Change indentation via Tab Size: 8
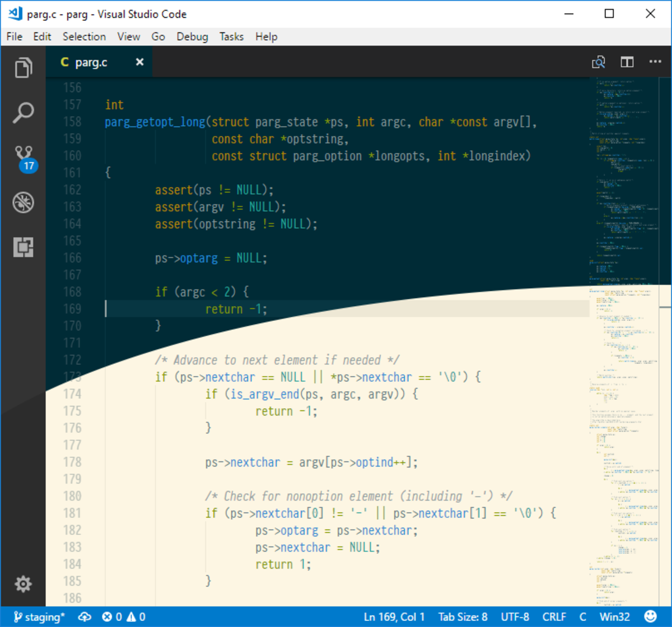The width and height of the screenshot is (672, 627). point(463,617)
